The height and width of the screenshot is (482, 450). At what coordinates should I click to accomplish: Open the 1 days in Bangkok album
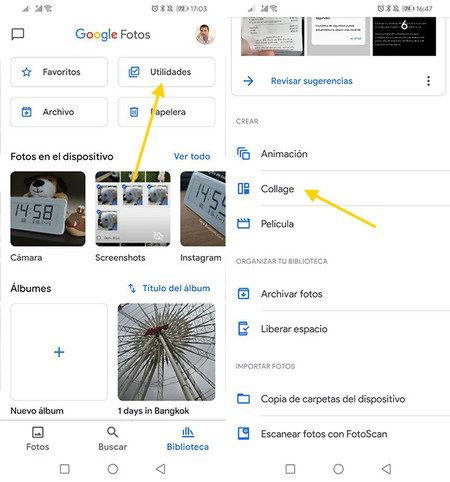(x=166, y=352)
